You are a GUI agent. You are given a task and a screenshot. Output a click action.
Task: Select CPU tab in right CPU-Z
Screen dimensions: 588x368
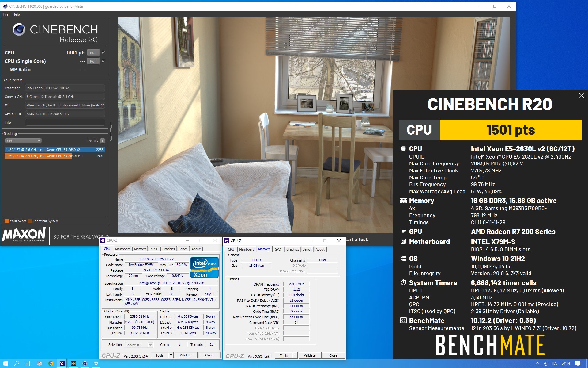pos(231,249)
